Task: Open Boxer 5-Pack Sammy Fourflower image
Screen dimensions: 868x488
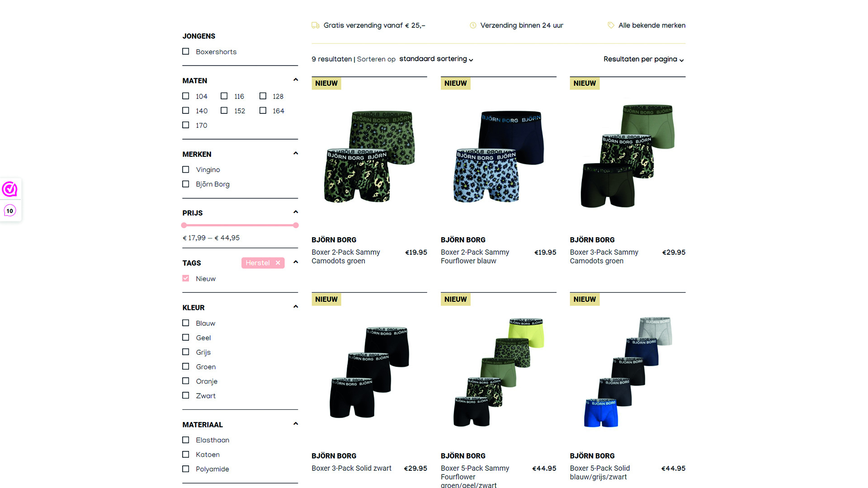Action: coord(499,372)
